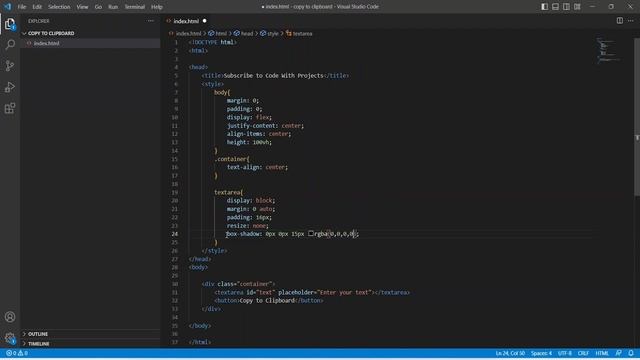640x360 pixels.
Task: Change HTML language mode
Action: [602, 353]
